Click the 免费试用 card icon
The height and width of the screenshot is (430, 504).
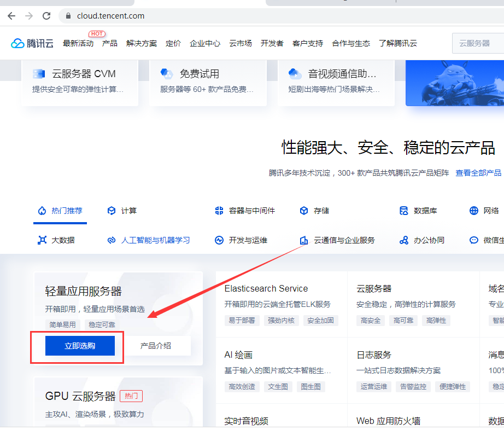[167, 74]
